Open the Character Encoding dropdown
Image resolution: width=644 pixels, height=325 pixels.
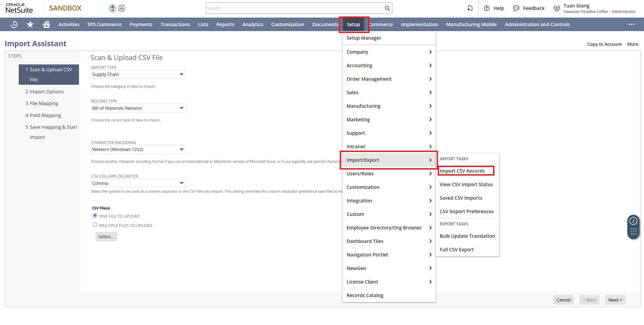138,149
